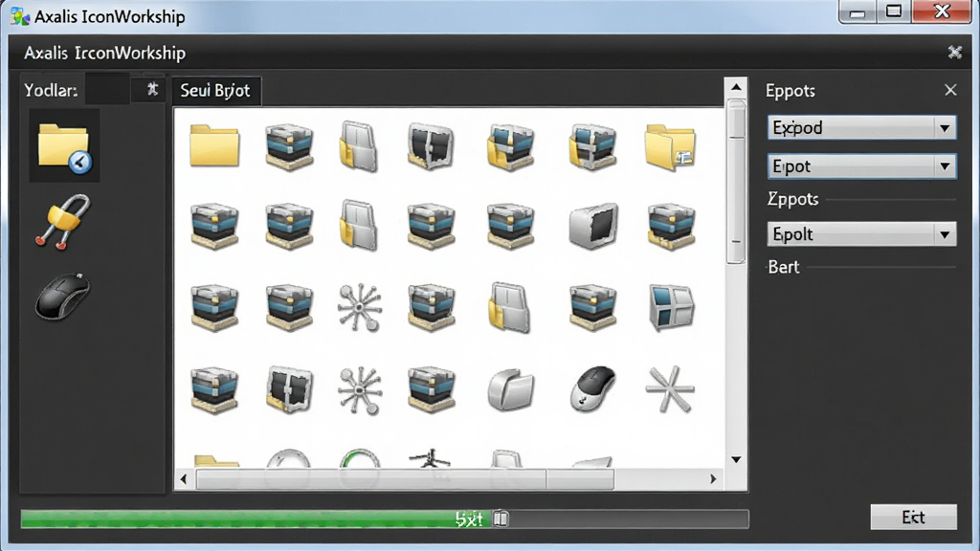This screenshot has width=980, height=551.
Task: Click the horizontal scrollbar thumb
Action: [x=405, y=479]
